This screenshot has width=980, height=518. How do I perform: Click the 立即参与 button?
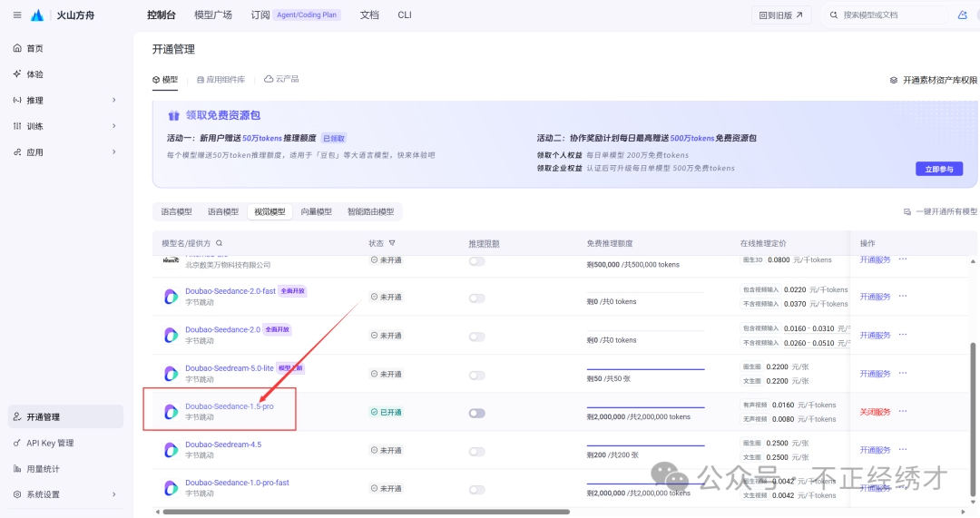point(939,169)
